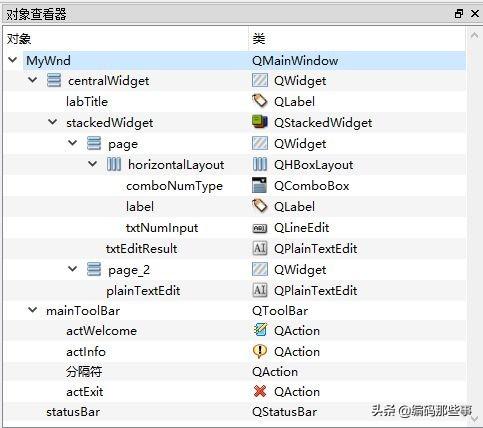The width and height of the screenshot is (483, 428).
Task: Collapse the MyWnd root node
Action: (13, 60)
